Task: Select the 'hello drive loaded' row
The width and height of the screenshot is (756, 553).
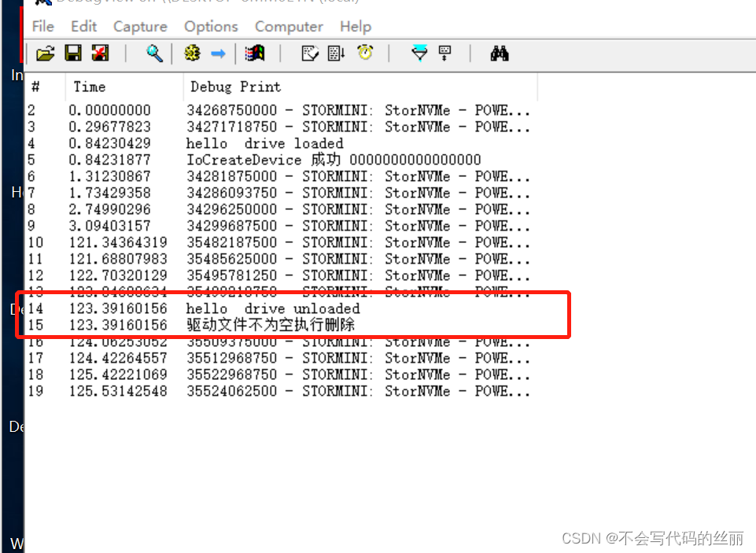Action: 281,144
